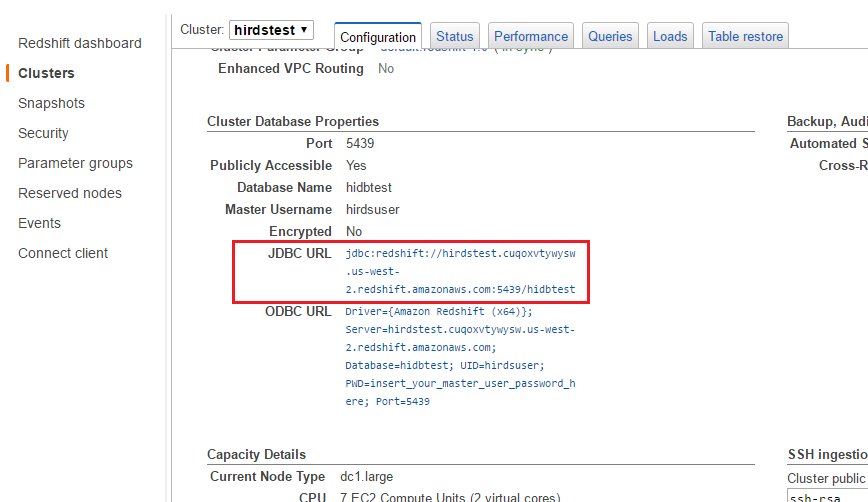Open Reserved nodes page
The width and height of the screenshot is (868, 502).
[70, 193]
